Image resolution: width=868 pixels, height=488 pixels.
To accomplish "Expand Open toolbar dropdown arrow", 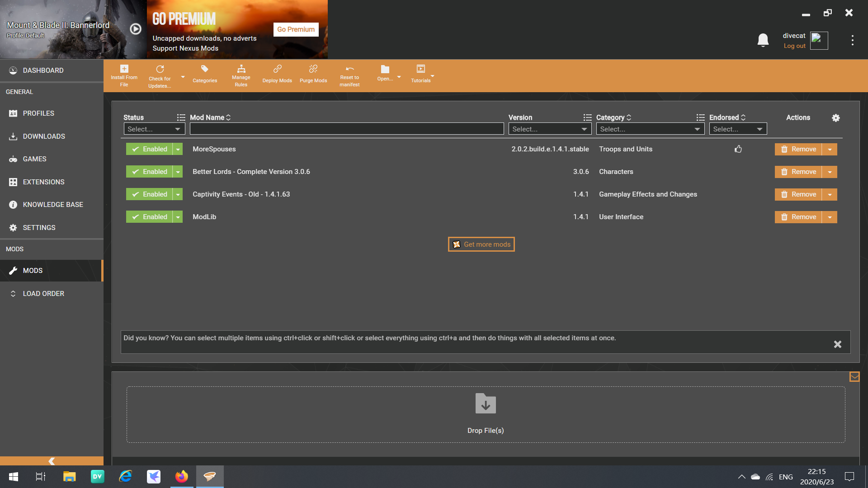I will [x=399, y=77].
